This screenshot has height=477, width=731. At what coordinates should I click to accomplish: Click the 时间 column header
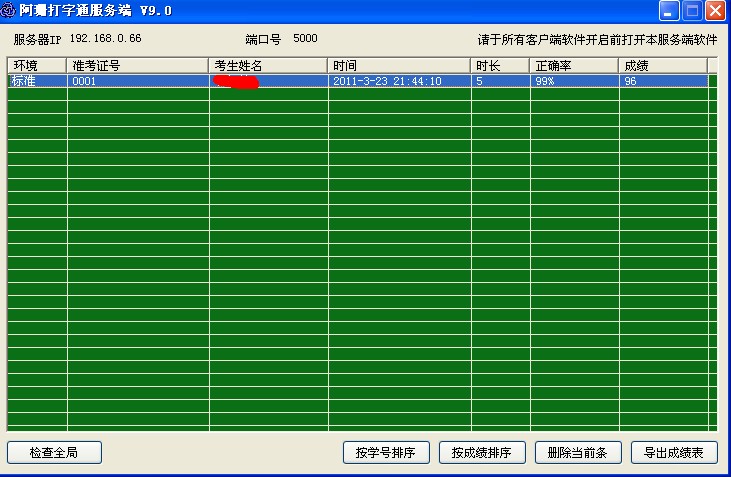pyautogui.click(x=399, y=66)
